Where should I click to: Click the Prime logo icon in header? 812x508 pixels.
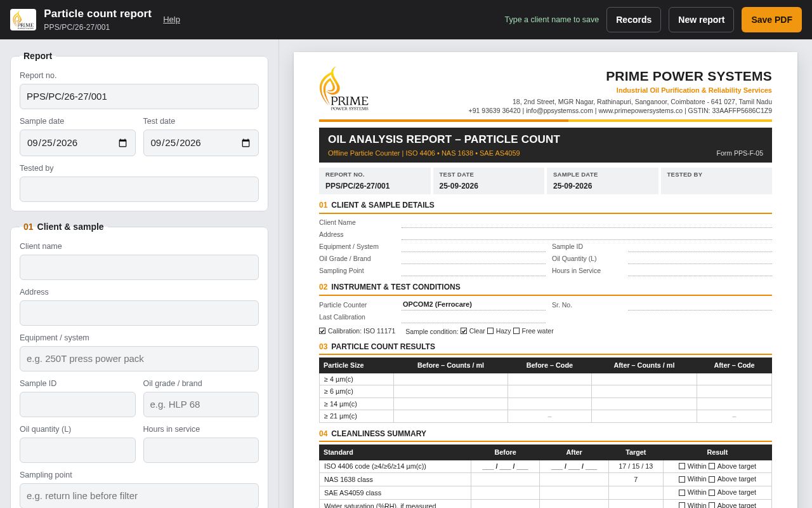[23, 20]
